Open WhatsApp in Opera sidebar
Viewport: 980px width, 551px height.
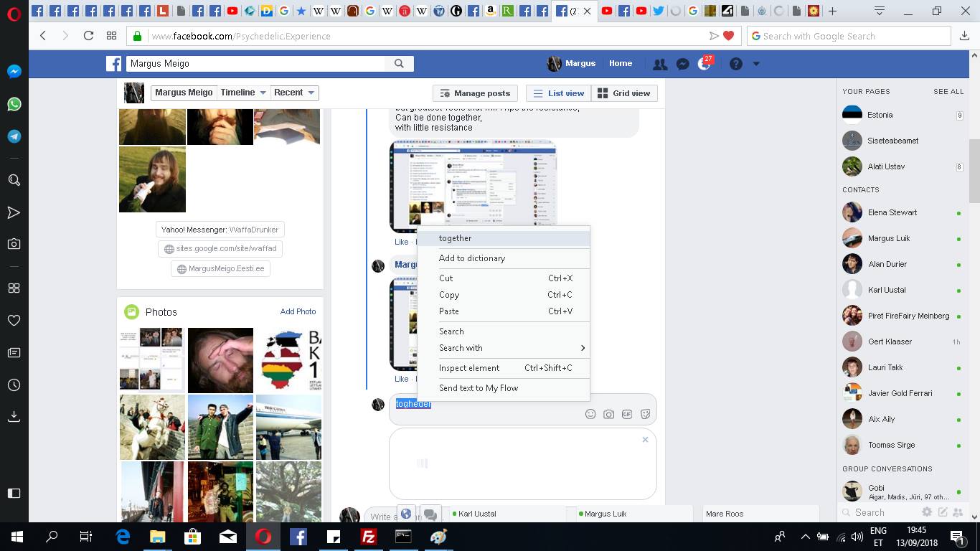tap(14, 104)
